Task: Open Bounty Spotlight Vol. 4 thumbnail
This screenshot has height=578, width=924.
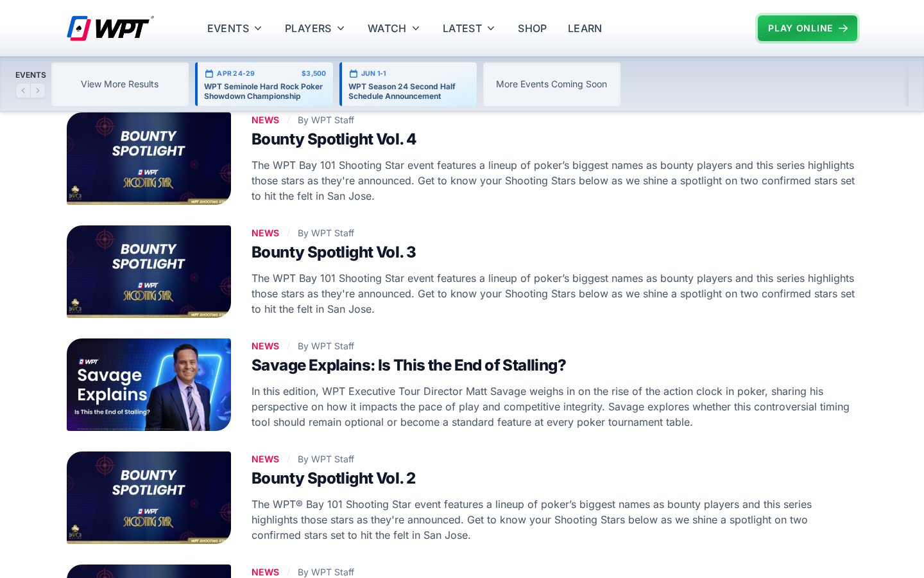Action: 149,159
